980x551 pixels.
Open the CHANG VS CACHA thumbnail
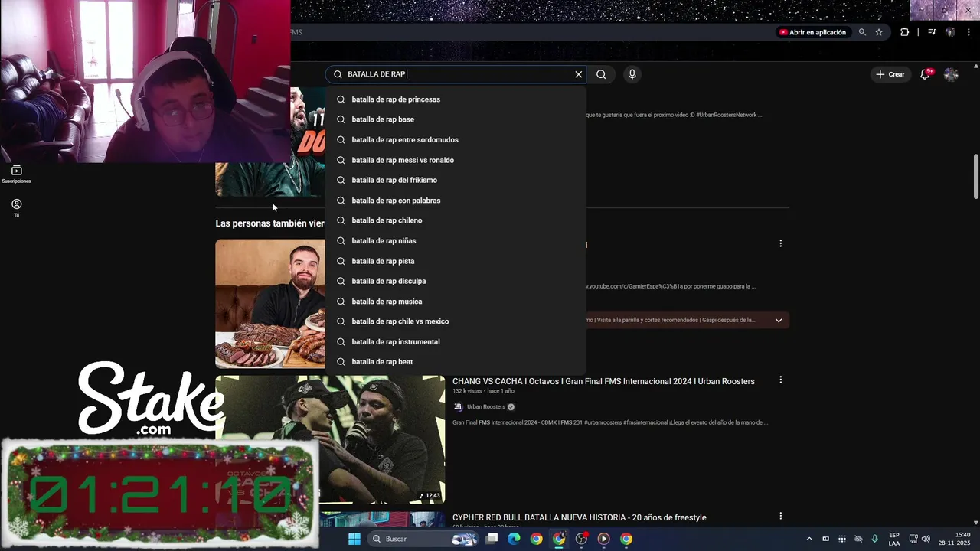tap(330, 439)
